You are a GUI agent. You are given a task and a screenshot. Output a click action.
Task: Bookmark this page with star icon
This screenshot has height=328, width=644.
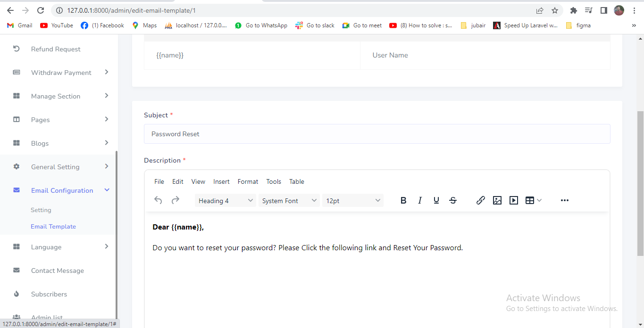555,10
